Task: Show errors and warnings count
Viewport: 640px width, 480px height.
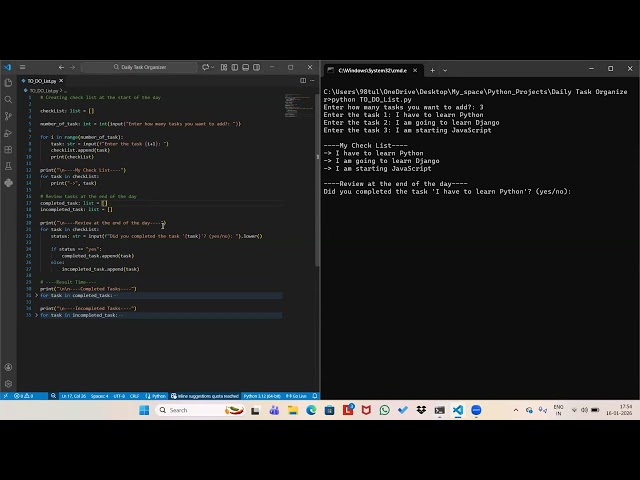Action: tap(23, 396)
